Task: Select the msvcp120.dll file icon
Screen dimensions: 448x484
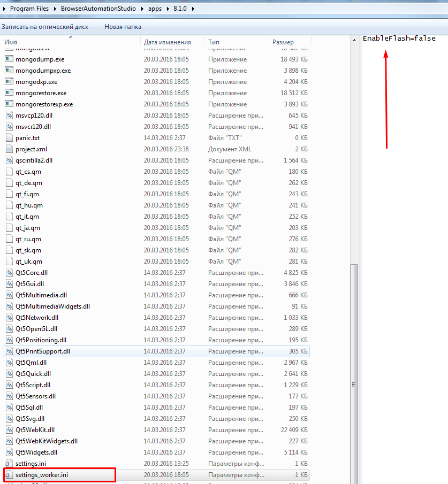Action: click(9, 116)
